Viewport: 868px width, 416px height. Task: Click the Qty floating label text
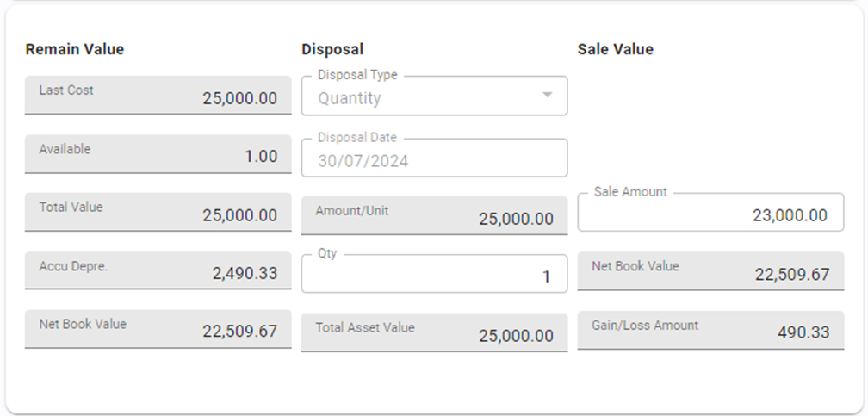327,254
